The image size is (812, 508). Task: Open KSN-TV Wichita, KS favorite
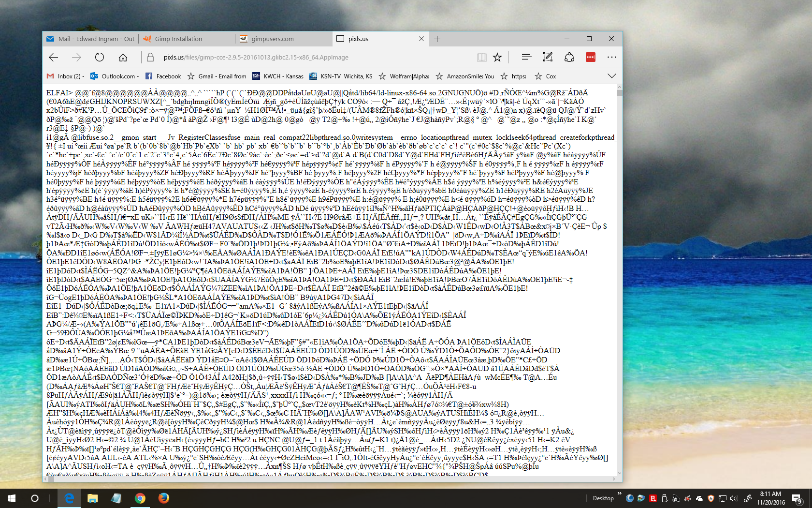[341, 76]
